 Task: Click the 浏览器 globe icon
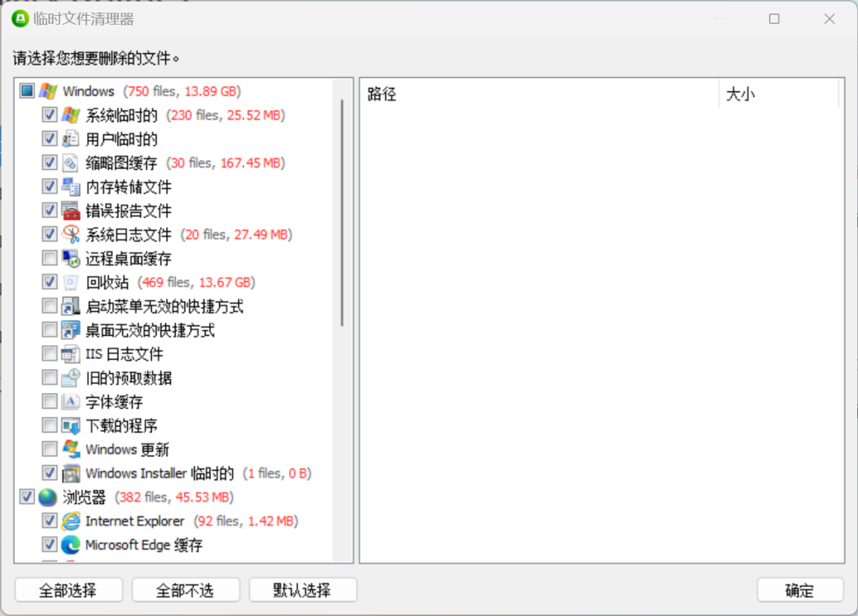point(48,497)
